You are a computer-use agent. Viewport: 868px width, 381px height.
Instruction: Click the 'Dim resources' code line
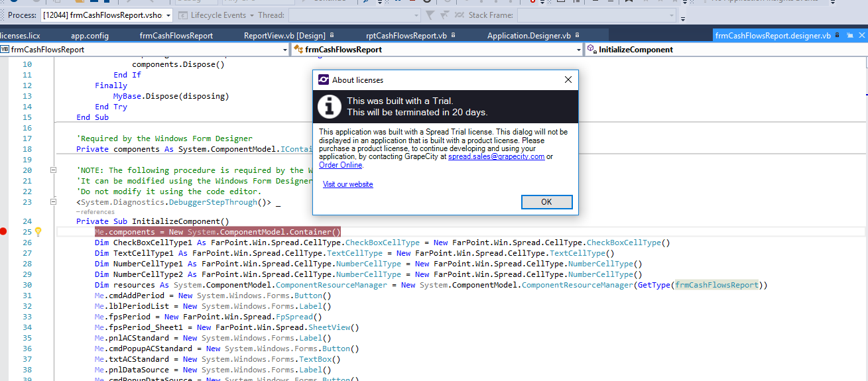431,285
